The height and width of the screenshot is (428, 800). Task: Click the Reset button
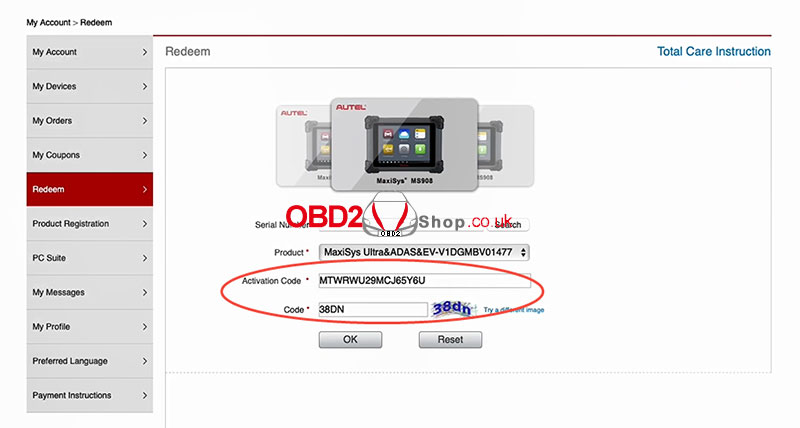click(450, 340)
